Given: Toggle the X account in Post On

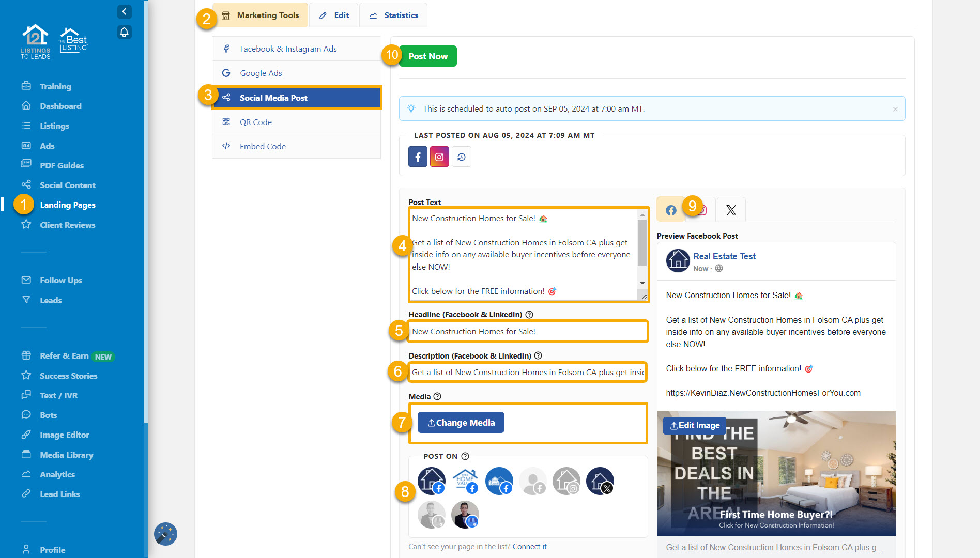Looking at the screenshot, I should (600, 481).
